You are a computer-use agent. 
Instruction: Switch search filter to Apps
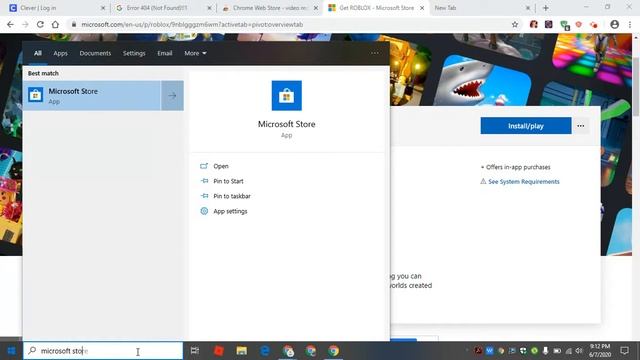coord(60,53)
